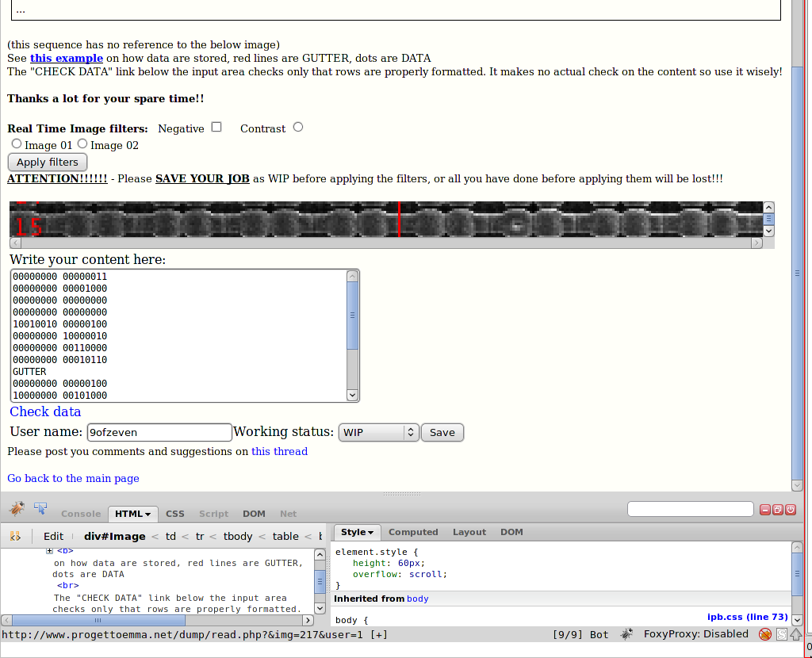This screenshot has height=658, width=812.
Task: Activate the Firebug element inspector icon
Action: coord(40,508)
